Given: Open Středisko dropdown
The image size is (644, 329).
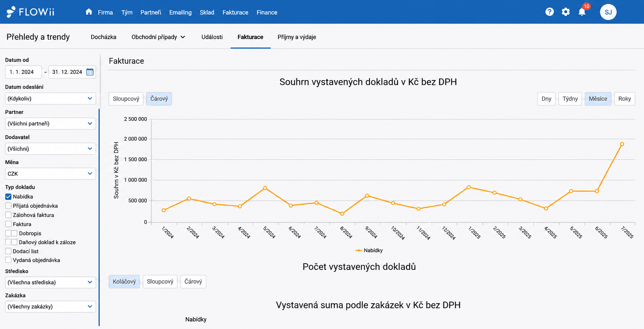Looking at the screenshot, I should click(51, 282).
